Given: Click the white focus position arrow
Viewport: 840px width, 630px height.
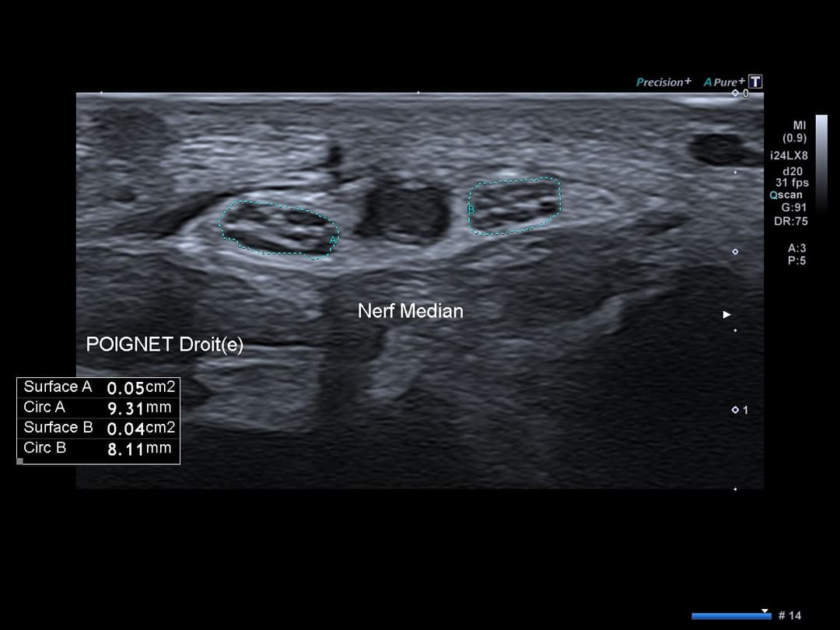Looking at the screenshot, I should (x=727, y=314).
